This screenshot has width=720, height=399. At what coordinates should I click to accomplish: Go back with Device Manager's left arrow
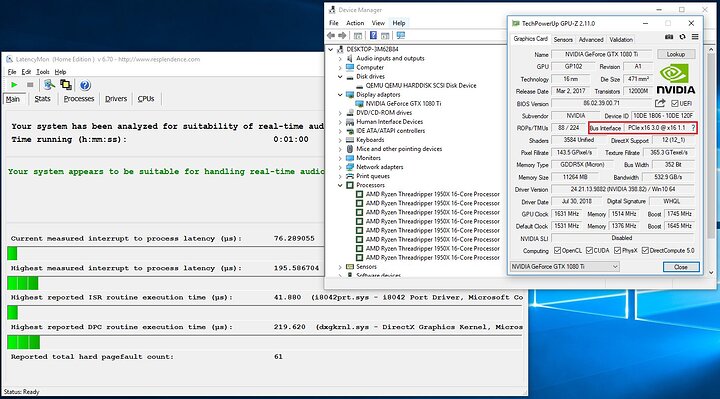coord(331,35)
